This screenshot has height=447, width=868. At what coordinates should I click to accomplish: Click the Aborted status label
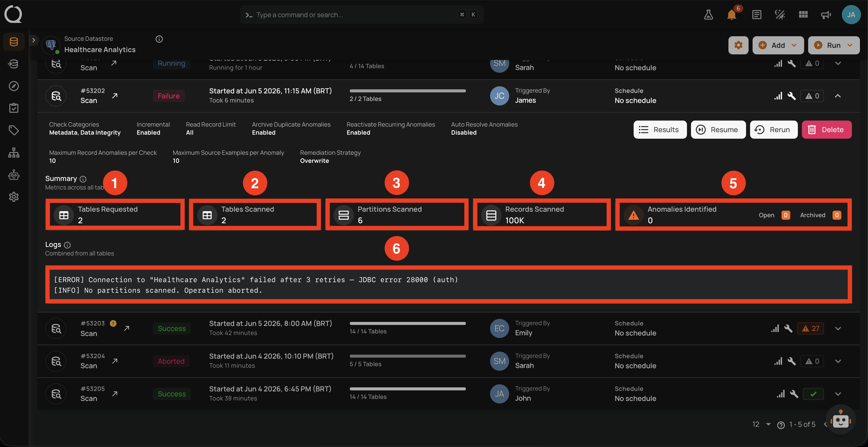tap(171, 361)
